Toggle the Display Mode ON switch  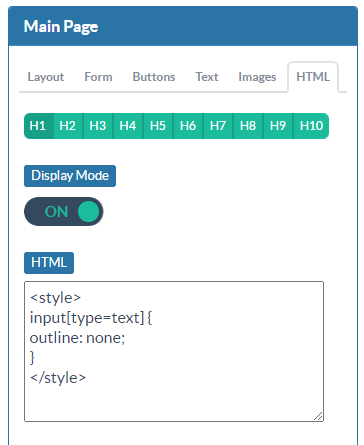64,211
